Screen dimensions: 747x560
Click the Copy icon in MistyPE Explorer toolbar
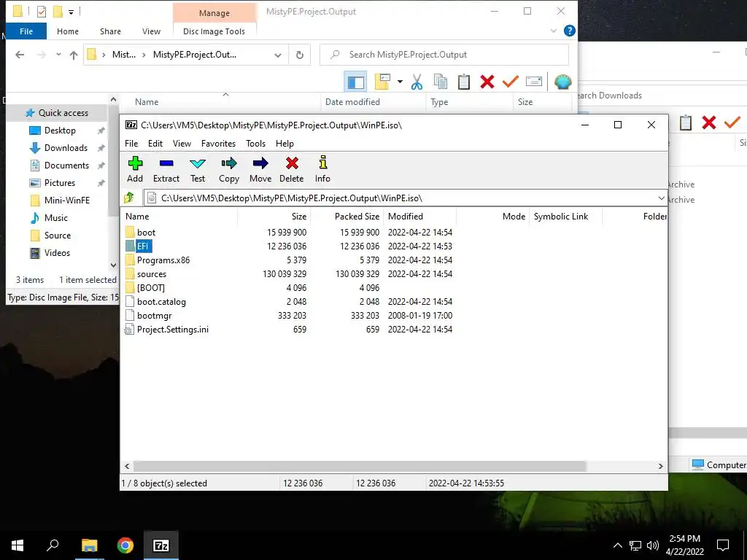pyautogui.click(x=440, y=82)
